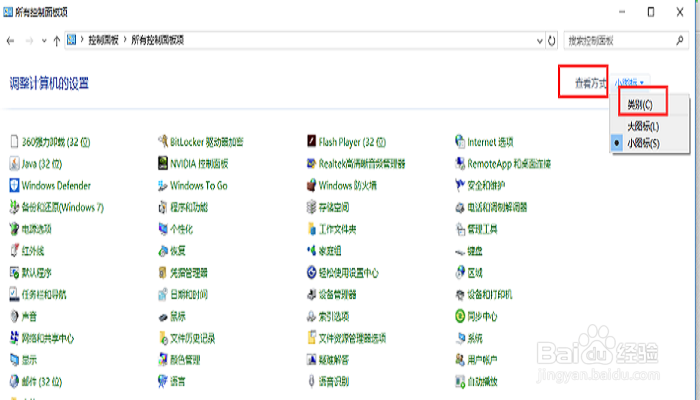
Task: Click the Windows Defender shield icon
Action: (14, 185)
